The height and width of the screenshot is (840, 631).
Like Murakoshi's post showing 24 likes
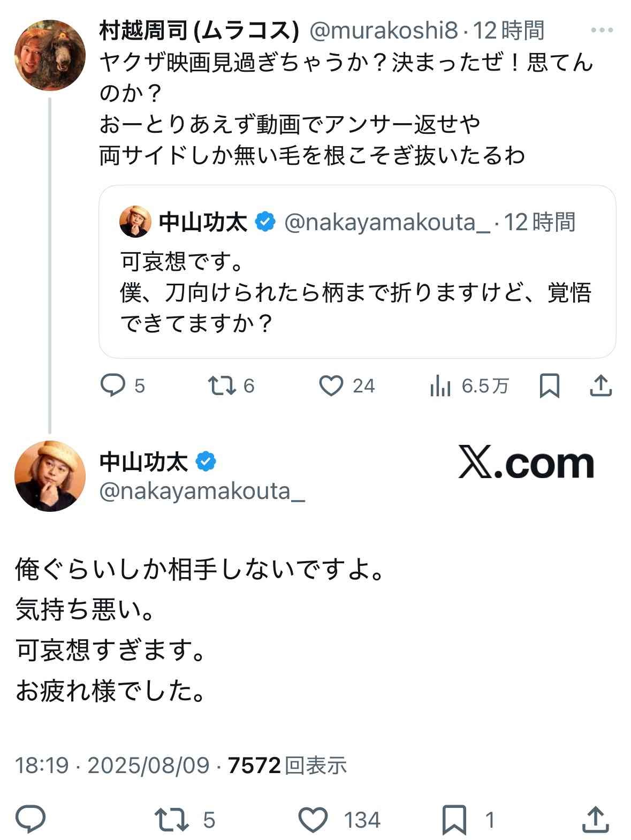331,385
